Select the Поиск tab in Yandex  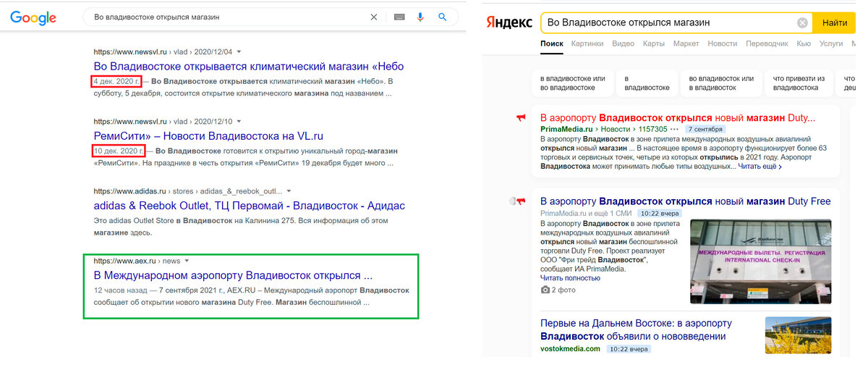[x=551, y=43]
